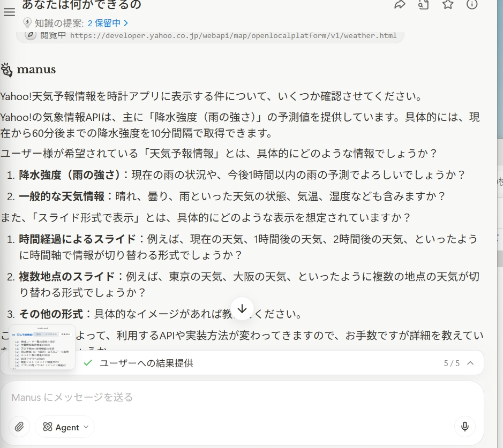Open the '2 保留中' pending knowledge link
This screenshot has width=503, height=448.
coord(108,23)
